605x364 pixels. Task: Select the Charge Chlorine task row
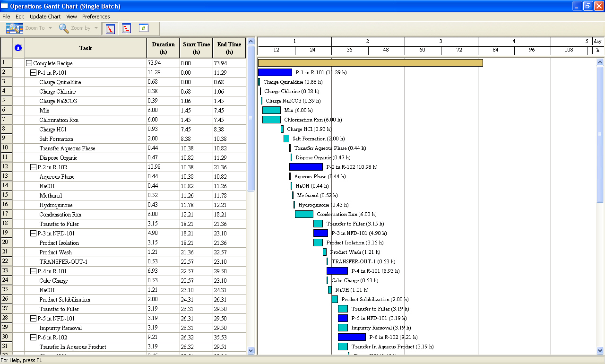coord(123,92)
